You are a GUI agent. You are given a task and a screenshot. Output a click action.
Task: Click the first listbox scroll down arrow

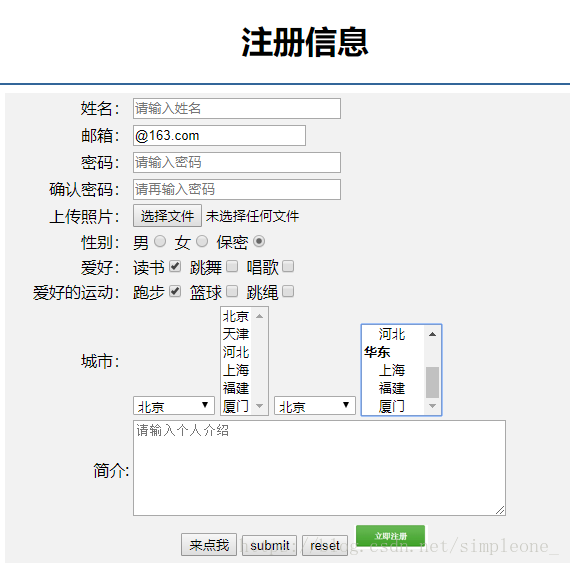pyautogui.click(x=260, y=406)
